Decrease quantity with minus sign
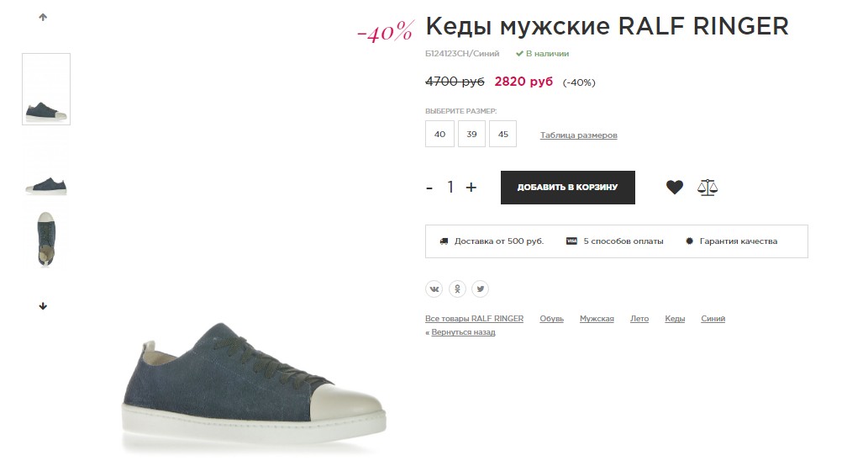The image size is (868, 466). (429, 188)
